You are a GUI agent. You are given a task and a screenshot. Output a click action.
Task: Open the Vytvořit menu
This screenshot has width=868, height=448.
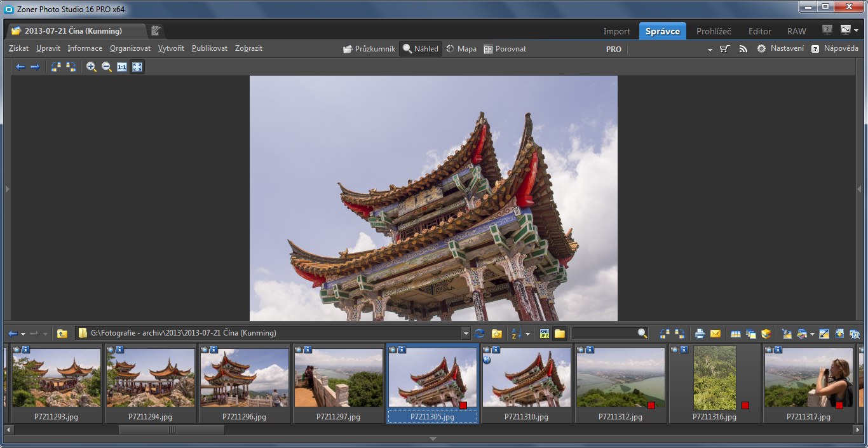point(171,48)
